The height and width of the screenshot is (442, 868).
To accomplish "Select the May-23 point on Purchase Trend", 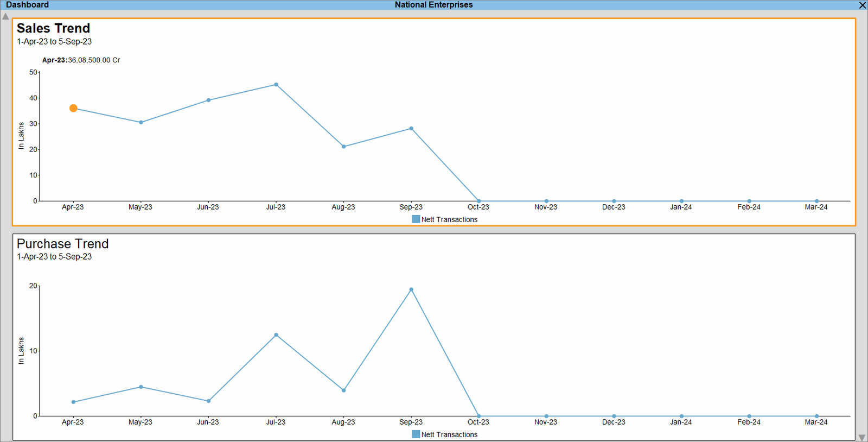I will pyautogui.click(x=141, y=387).
